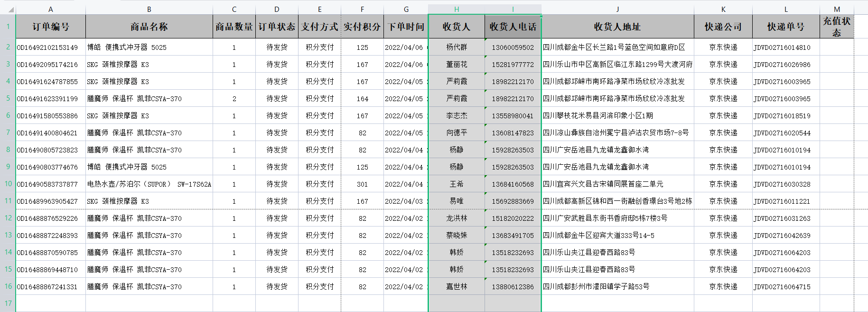The width and height of the screenshot is (868, 312).
Task: Select column B header
Action: pyautogui.click(x=149, y=9)
